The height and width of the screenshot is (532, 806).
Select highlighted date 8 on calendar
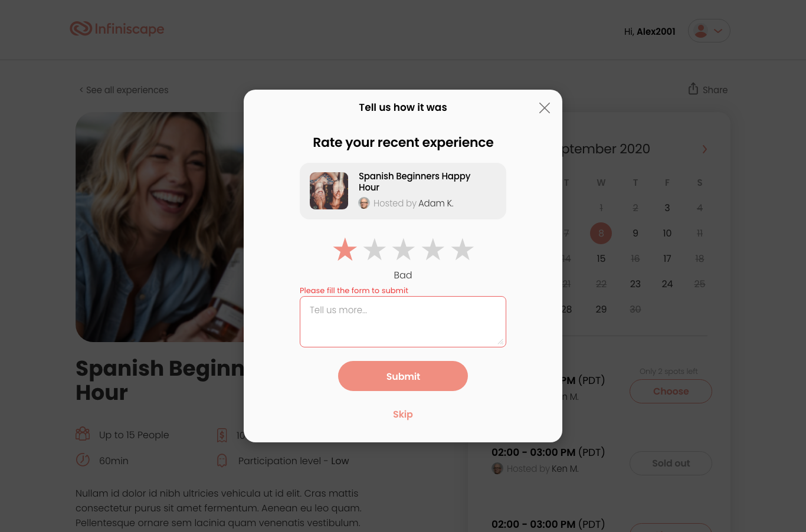601,233
